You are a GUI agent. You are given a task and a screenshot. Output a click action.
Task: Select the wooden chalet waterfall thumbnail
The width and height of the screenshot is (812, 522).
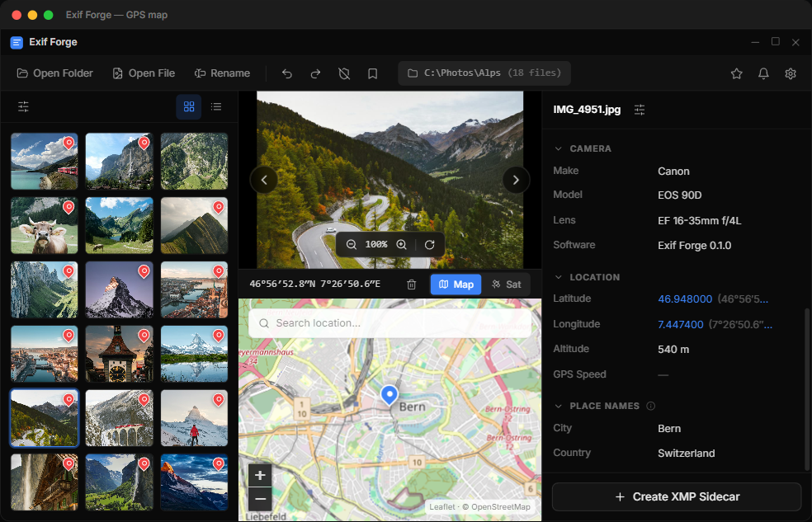pyautogui.click(x=44, y=482)
